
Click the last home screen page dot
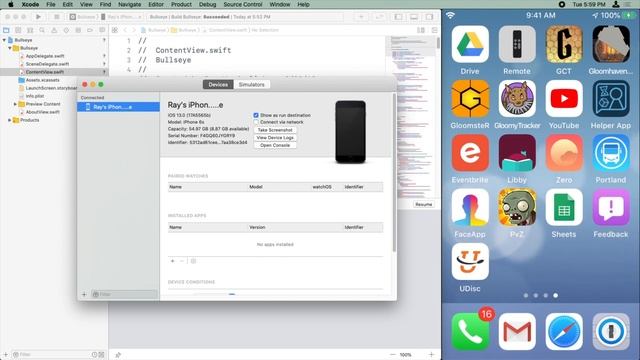pyautogui.click(x=556, y=295)
